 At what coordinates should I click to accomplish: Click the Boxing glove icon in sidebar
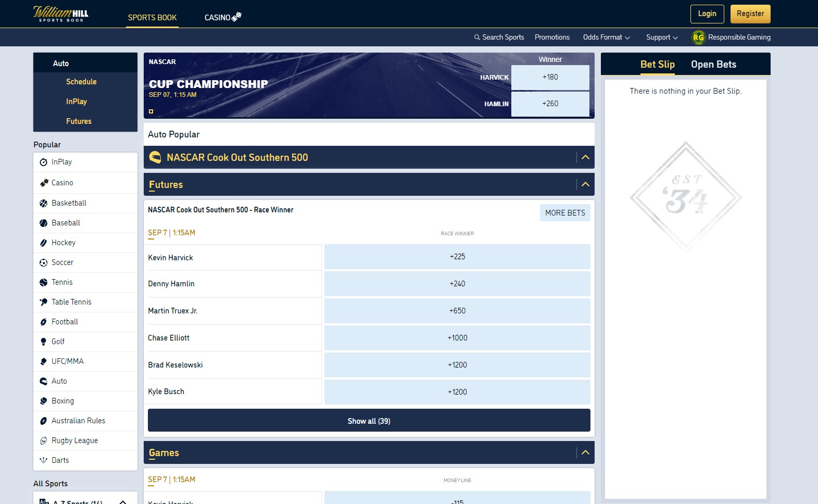43,401
